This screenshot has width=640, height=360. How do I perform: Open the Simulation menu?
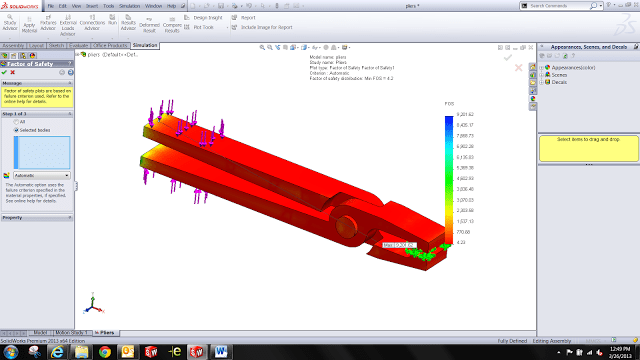point(129,6)
